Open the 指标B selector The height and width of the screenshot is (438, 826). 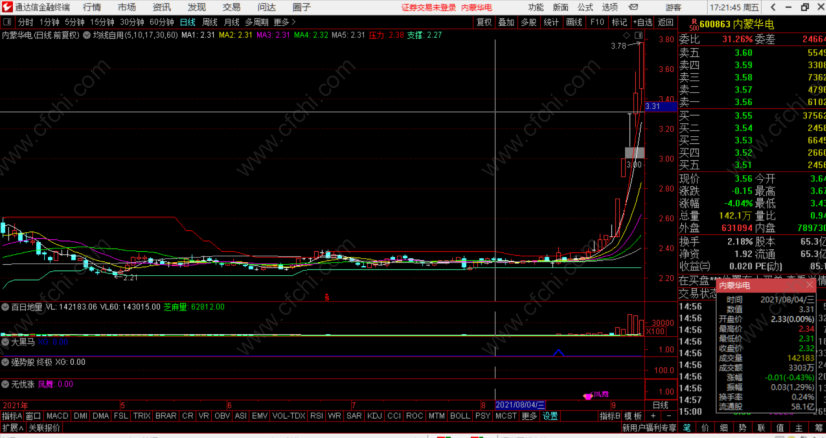610,416
